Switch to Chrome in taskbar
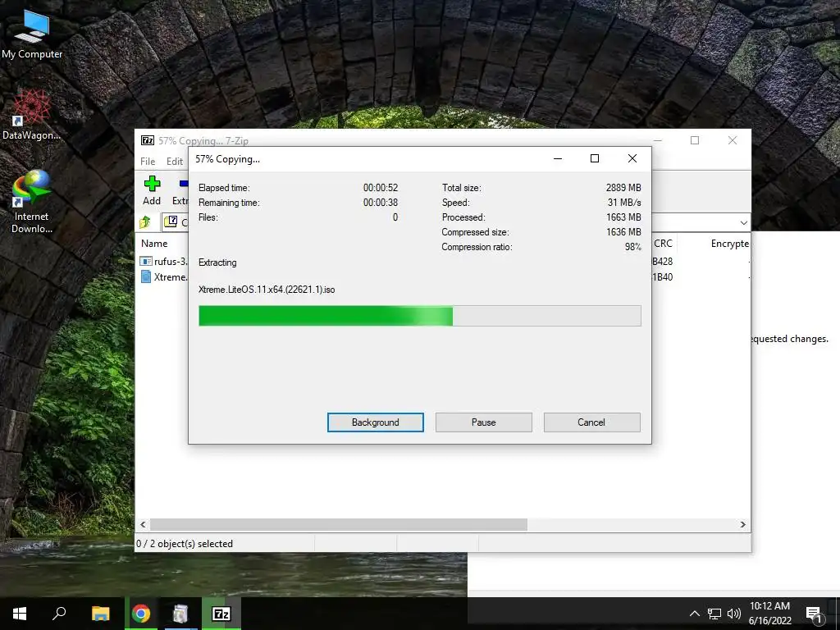The height and width of the screenshot is (630, 840). pyautogui.click(x=141, y=614)
